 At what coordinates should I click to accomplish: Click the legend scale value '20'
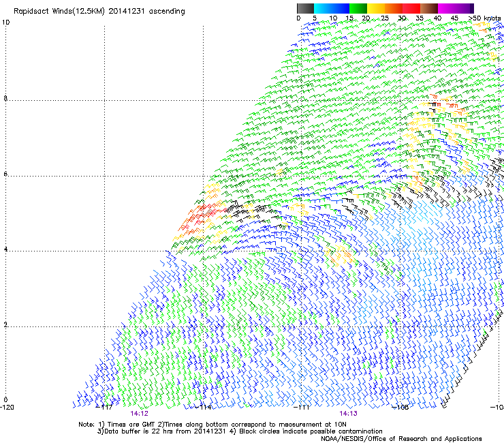point(366,18)
